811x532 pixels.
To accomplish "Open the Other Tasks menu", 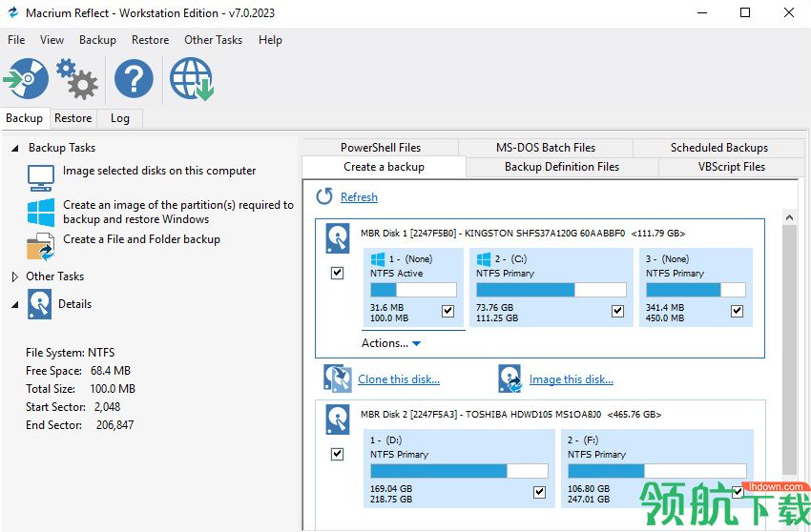I will pyautogui.click(x=213, y=40).
